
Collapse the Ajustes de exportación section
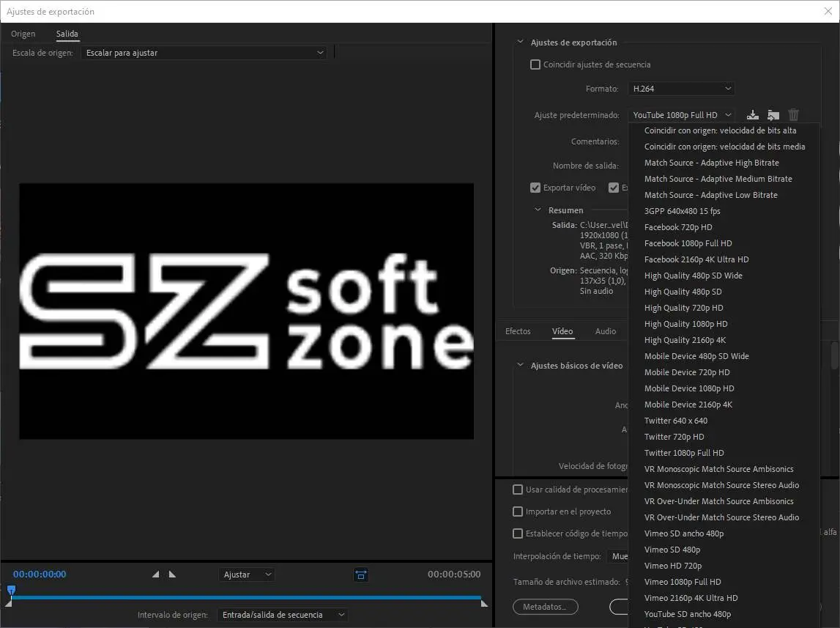coord(520,42)
